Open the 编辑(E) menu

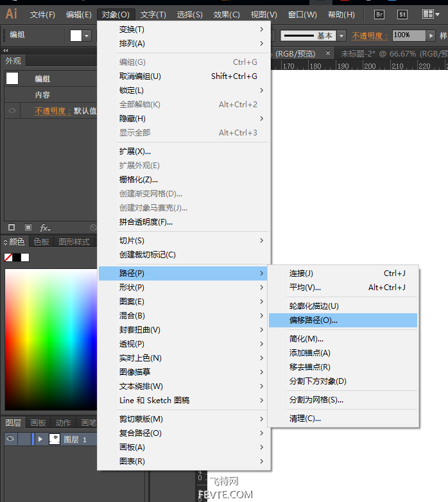tap(79, 15)
